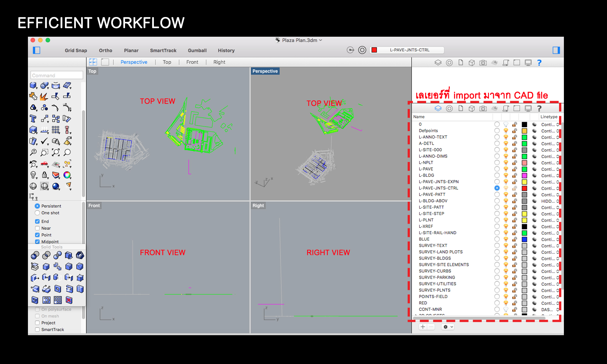This screenshot has height=364, width=607.
Task: Click the zoom magnifier icon in toolbar
Action: 67,152
